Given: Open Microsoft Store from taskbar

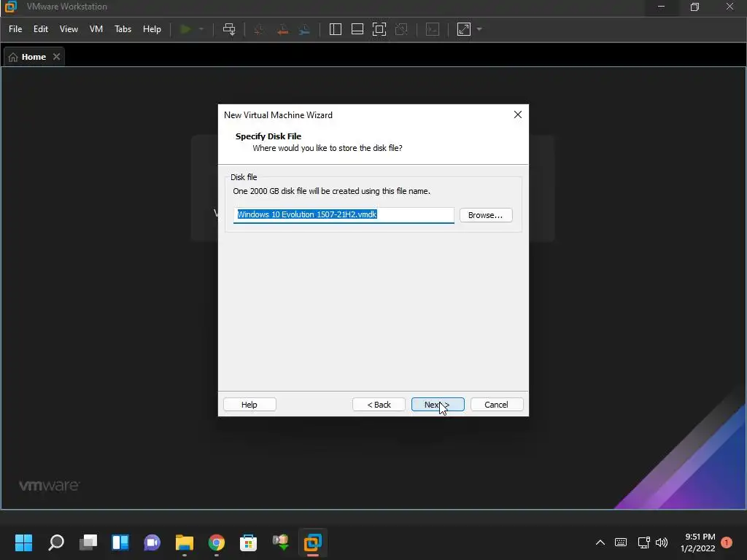Looking at the screenshot, I should (x=248, y=542).
